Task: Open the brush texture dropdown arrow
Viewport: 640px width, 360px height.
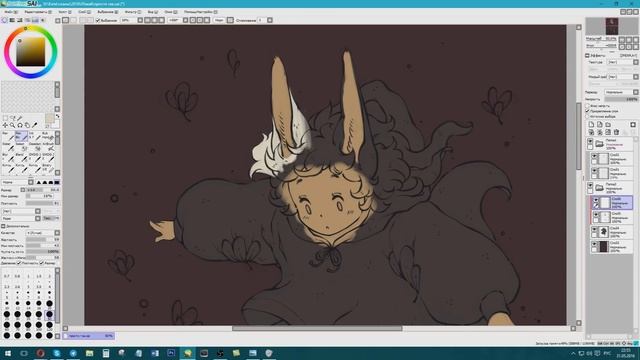Action: click(38, 218)
